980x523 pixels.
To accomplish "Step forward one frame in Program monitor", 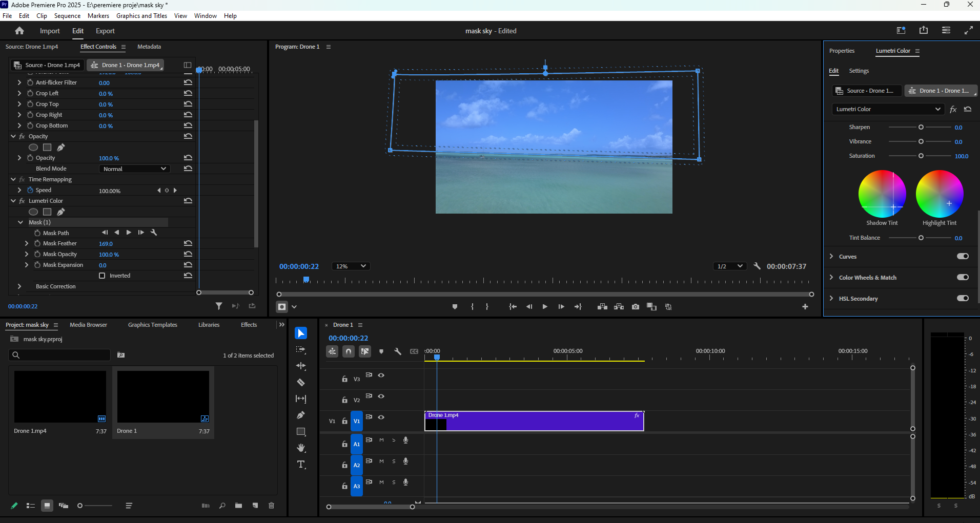I will pyautogui.click(x=561, y=307).
